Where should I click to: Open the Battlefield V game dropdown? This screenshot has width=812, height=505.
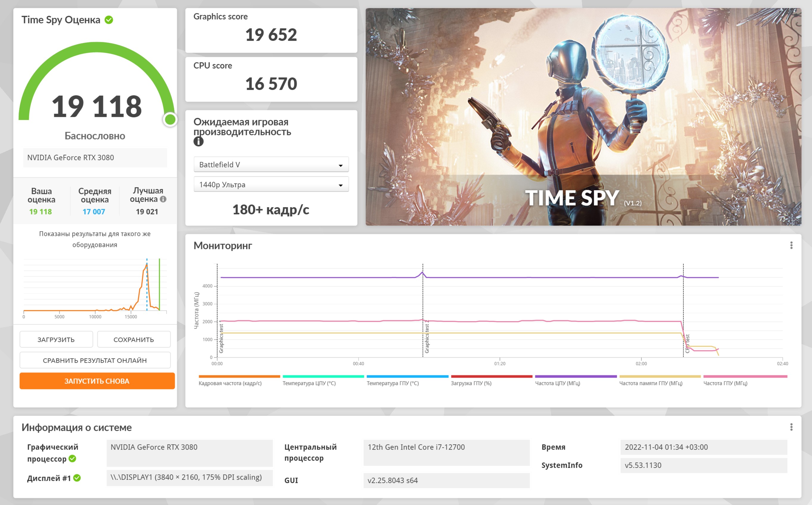point(271,165)
